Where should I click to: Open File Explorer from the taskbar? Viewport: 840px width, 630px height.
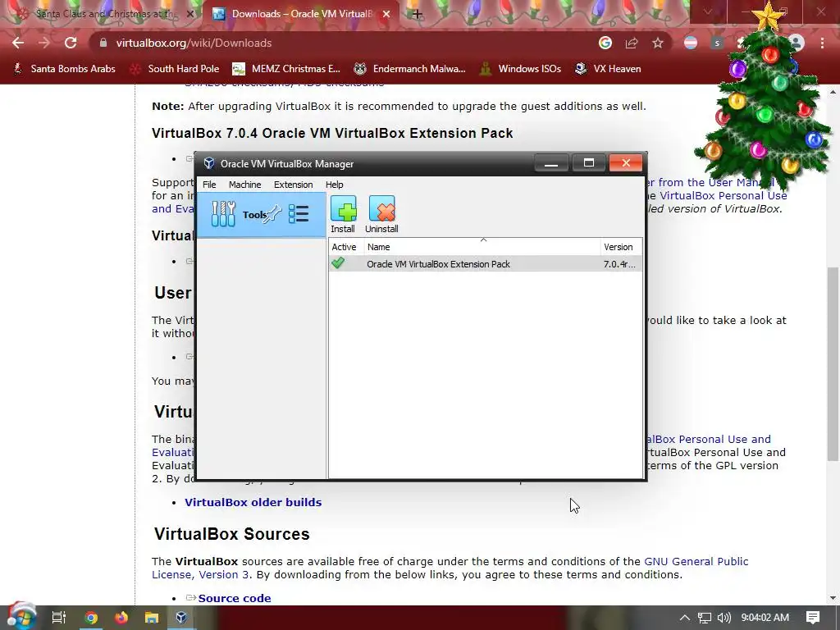click(x=152, y=618)
